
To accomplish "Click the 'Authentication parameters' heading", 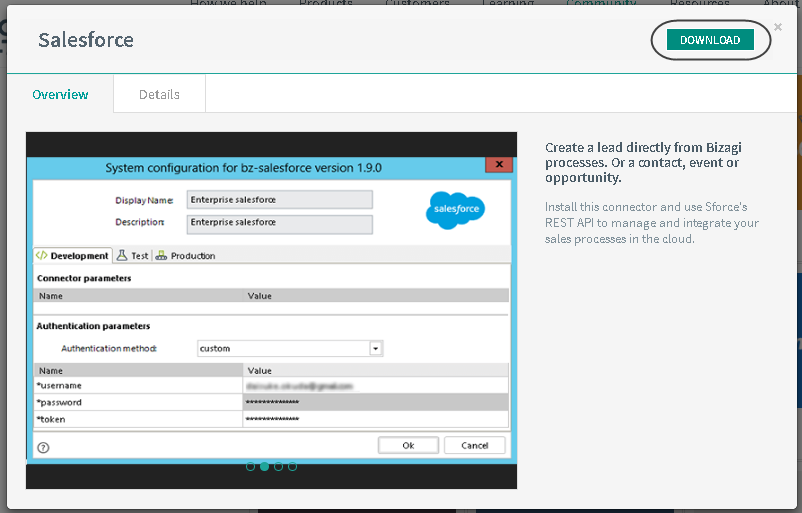I will pos(93,326).
